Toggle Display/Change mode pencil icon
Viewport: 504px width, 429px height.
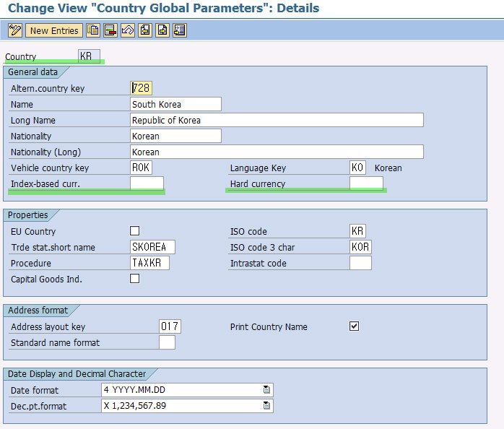[15, 30]
